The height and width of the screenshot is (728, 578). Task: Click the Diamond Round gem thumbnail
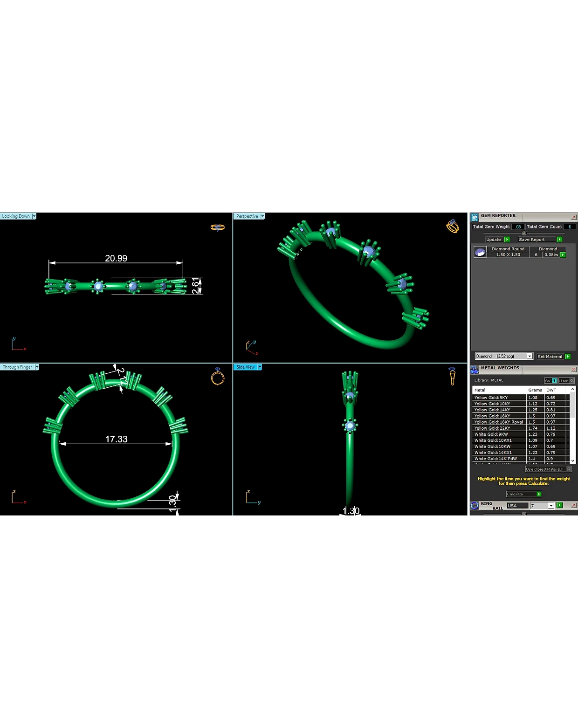click(x=480, y=252)
